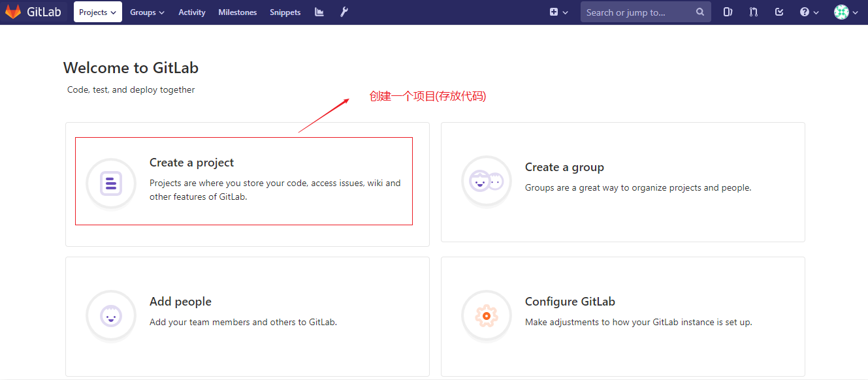Open the Projects dropdown menu
Viewport: 868px width, 380px height.
click(98, 12)
